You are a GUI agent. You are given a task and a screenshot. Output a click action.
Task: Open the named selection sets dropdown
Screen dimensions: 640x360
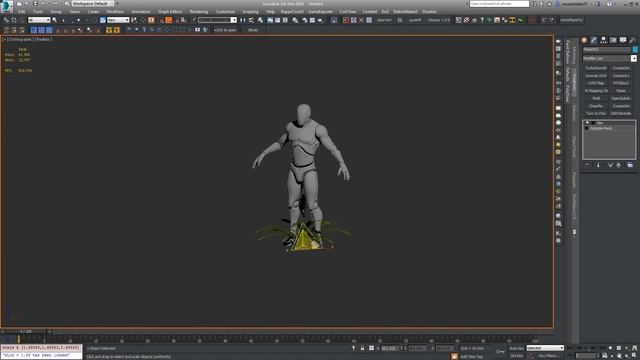point(217,20)
